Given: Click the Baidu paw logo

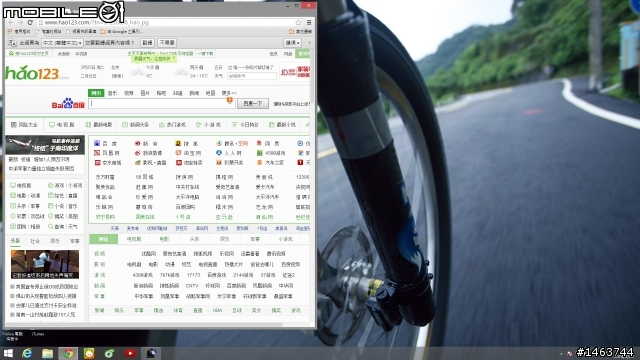Looking at the screenshot, I should [68, 104].
